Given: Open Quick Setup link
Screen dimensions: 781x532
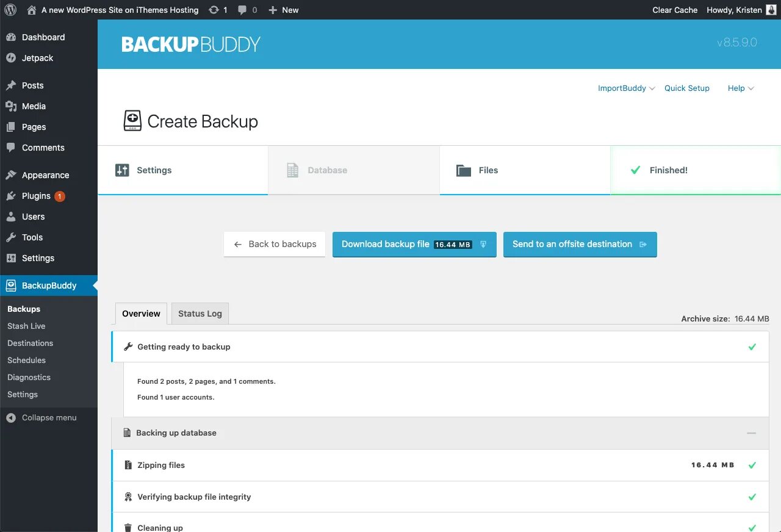Looking at the screenshot, I should [x=687, y=88].
